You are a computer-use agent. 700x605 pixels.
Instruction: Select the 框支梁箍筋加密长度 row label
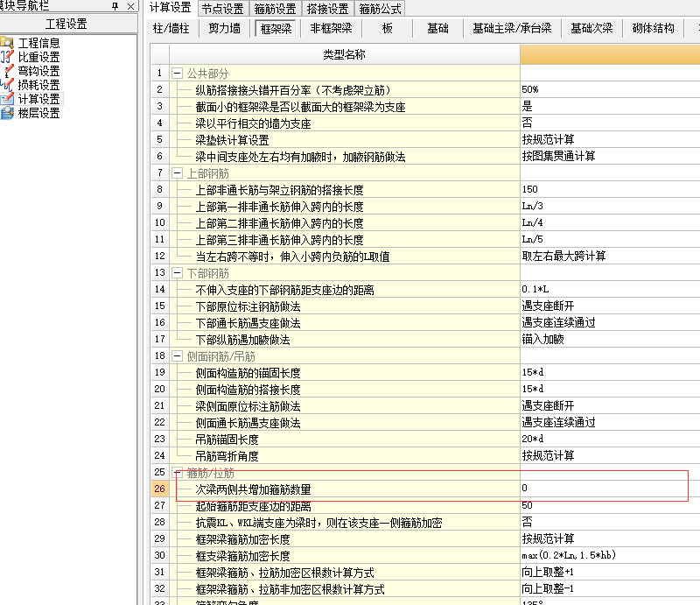243,556
